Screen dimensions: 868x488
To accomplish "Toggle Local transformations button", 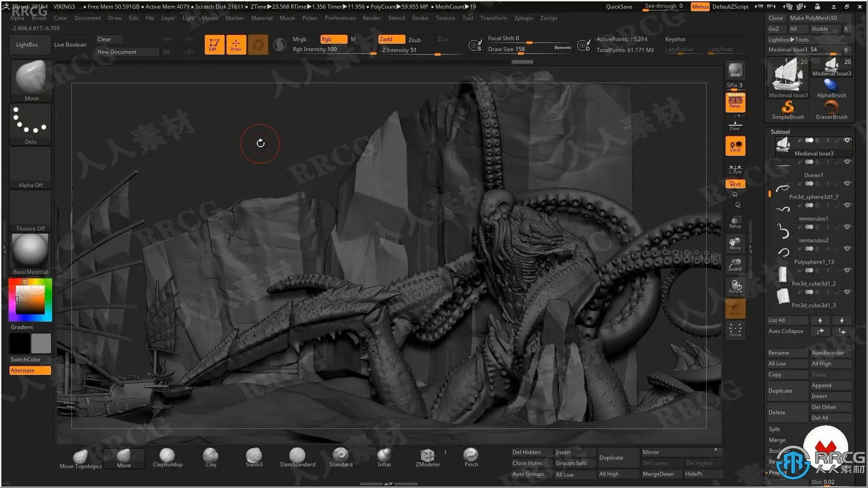I will (x=735, y=146).
